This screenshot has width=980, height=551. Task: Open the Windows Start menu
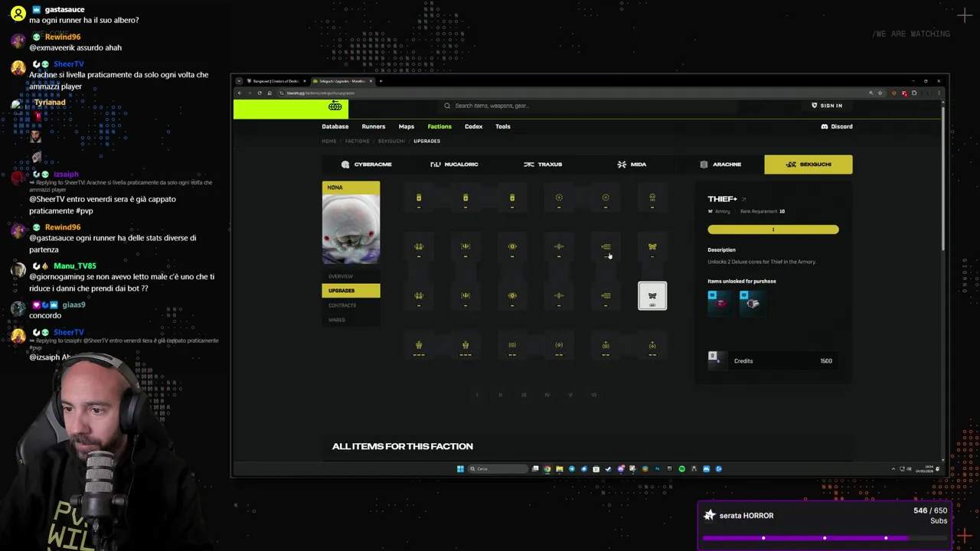[460, 468]
